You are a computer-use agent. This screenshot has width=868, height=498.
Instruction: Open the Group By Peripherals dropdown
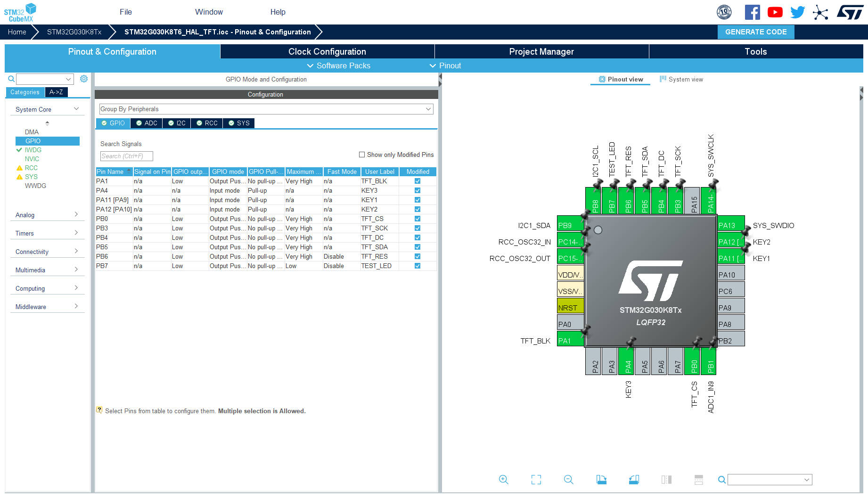tap(266, 109)
